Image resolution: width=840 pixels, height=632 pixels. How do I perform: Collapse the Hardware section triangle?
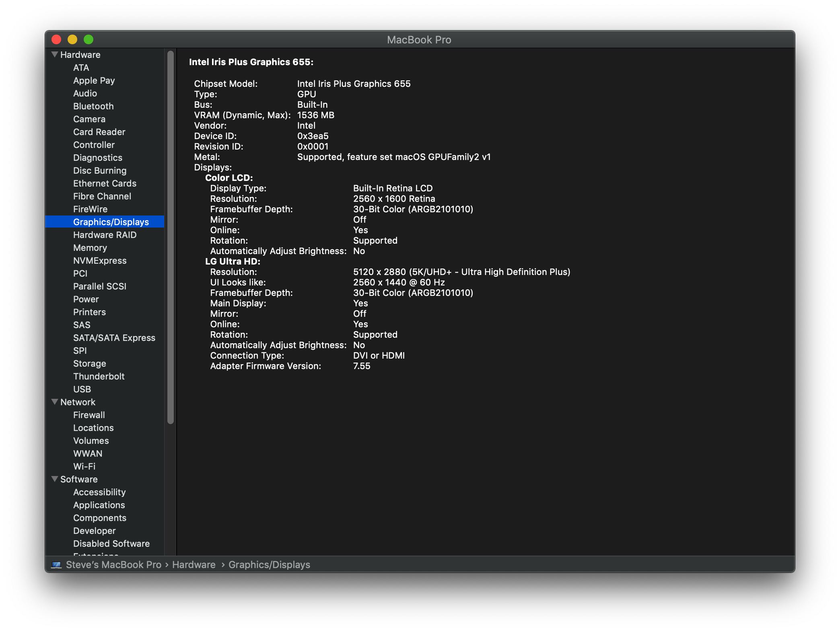coord(55,54)
